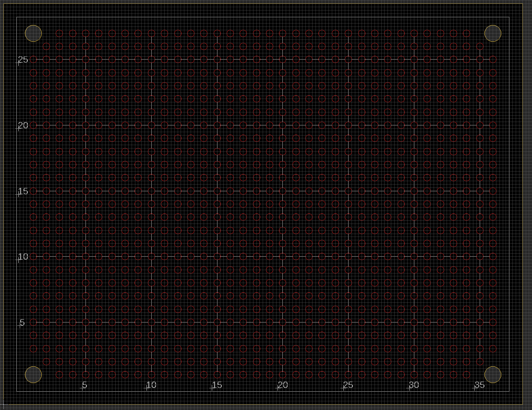Image resolution: width=532 pixels, height=410 pixels.
Task: Click the column label "5" below the board
Action: (85, 385)
